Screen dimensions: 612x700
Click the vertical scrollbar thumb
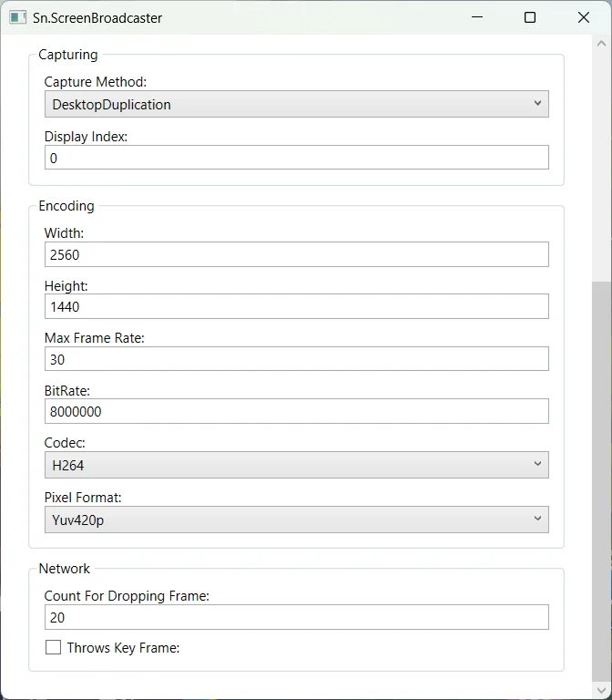(601, 481)
